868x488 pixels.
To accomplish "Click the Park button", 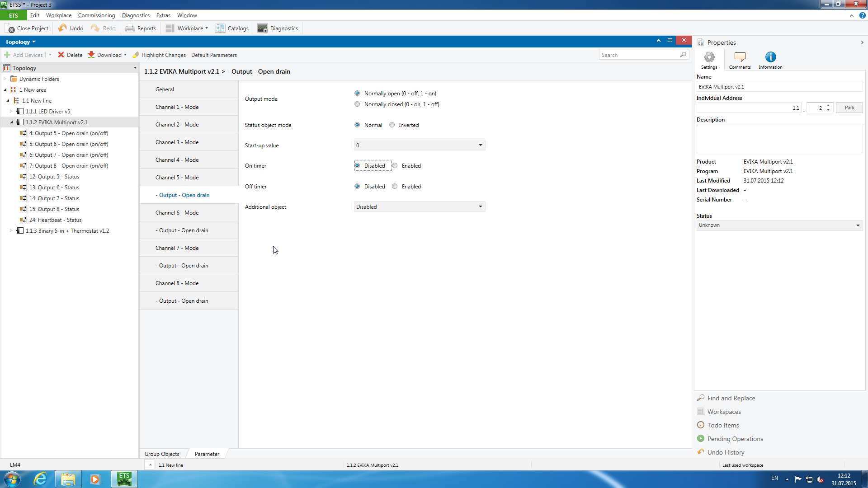I will click(x=849, y=108).
